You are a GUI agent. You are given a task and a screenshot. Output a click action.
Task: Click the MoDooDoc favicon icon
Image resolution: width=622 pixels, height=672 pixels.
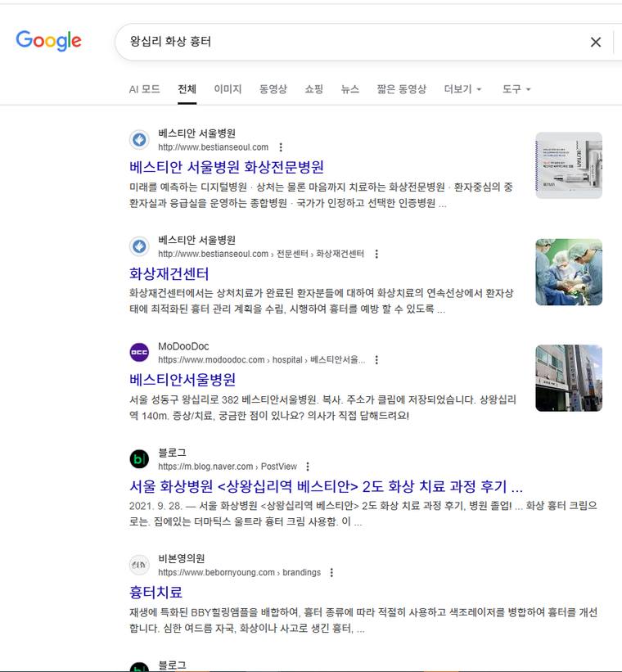[139, 352]
